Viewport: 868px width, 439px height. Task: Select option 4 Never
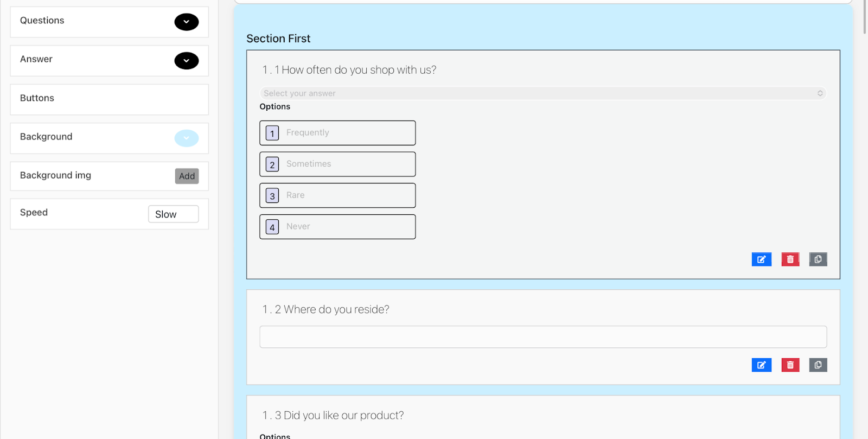point(337,227)
